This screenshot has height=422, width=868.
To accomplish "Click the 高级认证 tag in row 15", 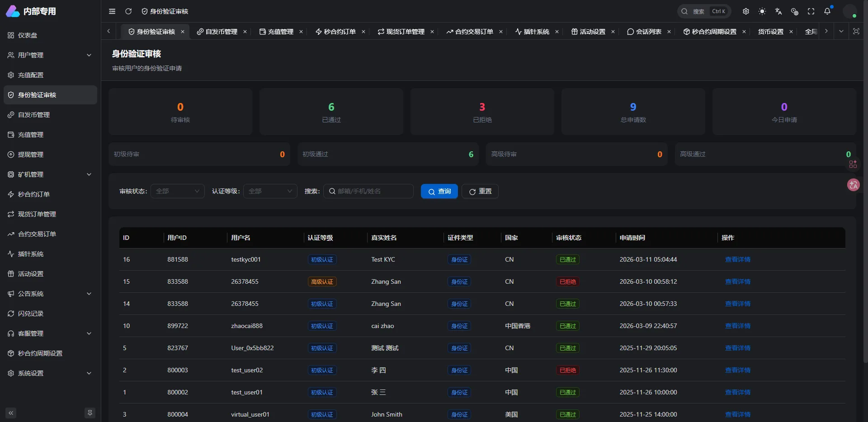I will click(x=322, y=281).
